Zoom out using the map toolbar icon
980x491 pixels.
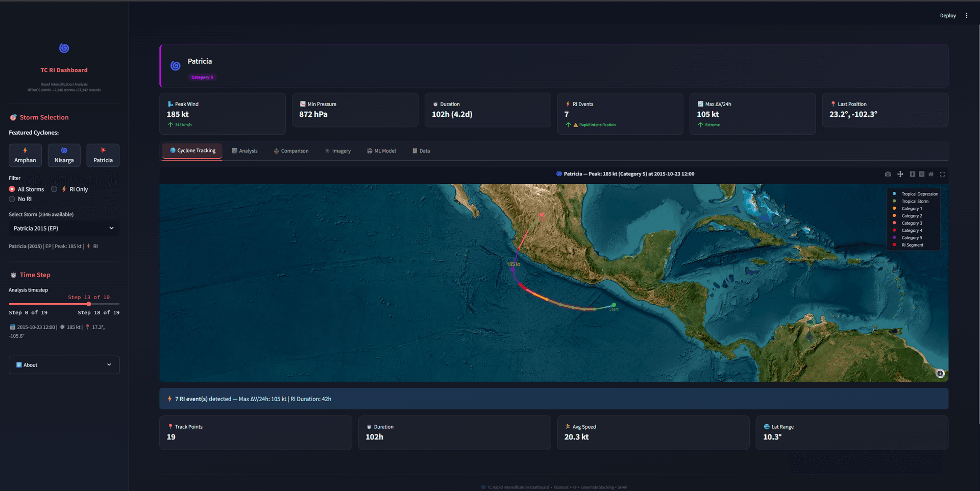click(x=922, y=174)
